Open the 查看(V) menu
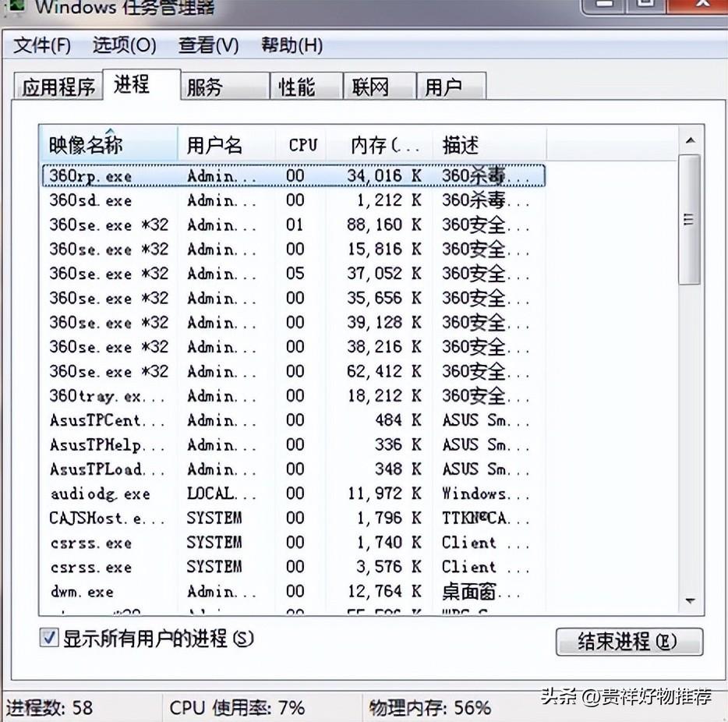This screenshot has width=728, height=722. click(x=208, y=45)
